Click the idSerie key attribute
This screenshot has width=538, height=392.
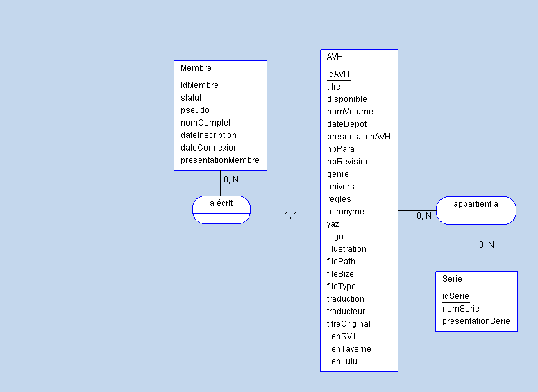pyautogui.click(x=455, y=296)
